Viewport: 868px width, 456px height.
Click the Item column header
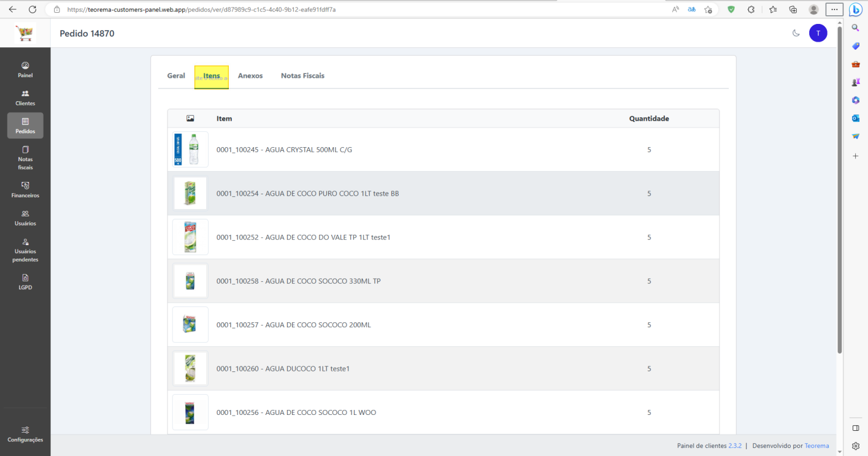[x=225, y=119]
